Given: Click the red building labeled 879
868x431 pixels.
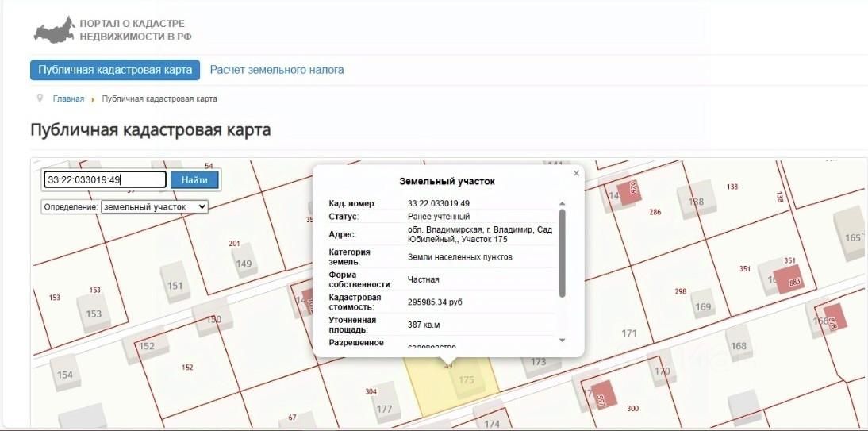Looking at the screenshot, I should 628,193.
